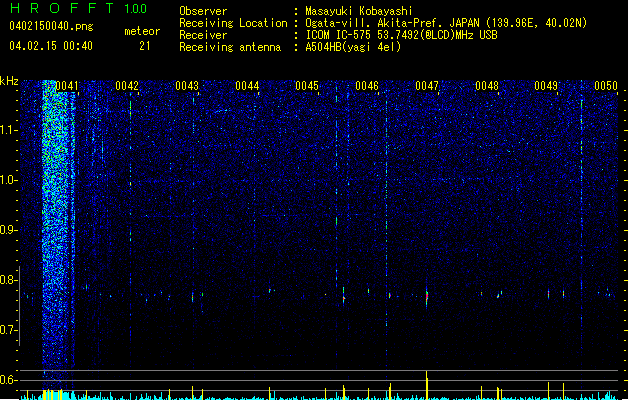Click the HROFFT 1.00 title text
Viewport: 629px width, 400px height.
click(x=79, y=8)
